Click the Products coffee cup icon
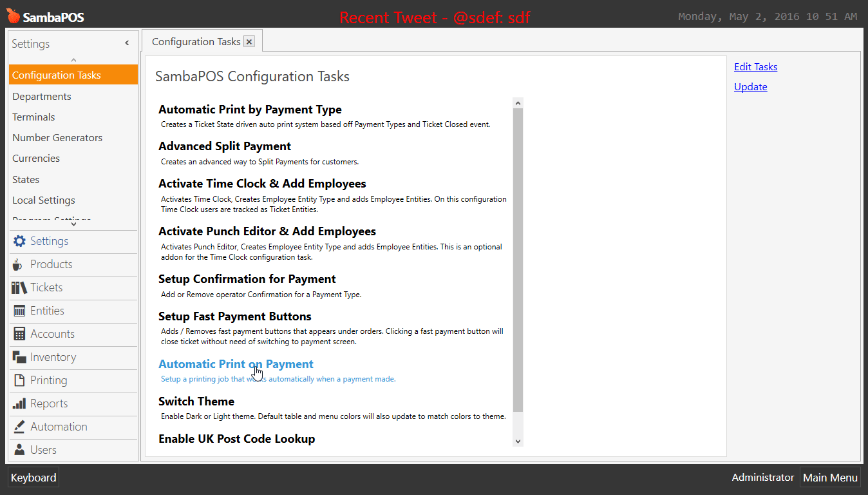The image size is (868, 495). (18, 264)
